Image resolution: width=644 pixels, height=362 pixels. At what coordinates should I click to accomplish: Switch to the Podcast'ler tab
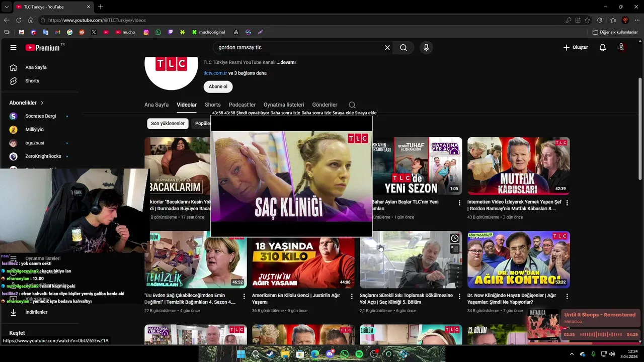(242, 105)
